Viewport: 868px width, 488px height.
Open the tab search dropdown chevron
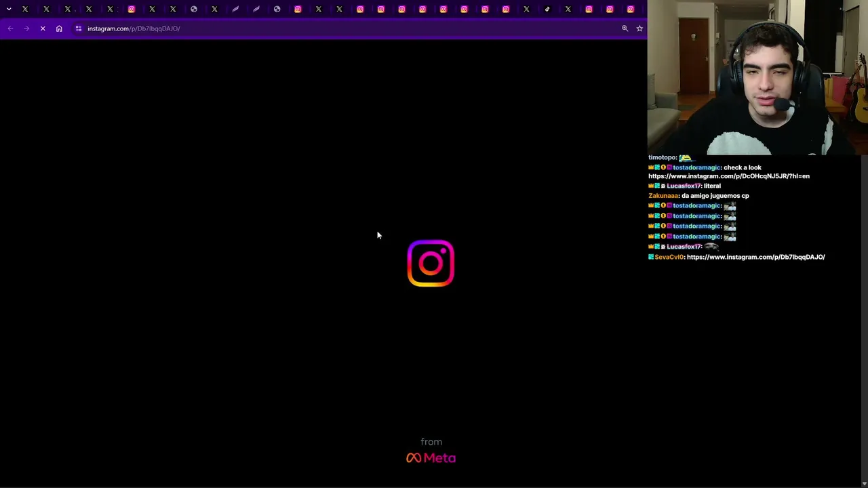coord(9,9)
